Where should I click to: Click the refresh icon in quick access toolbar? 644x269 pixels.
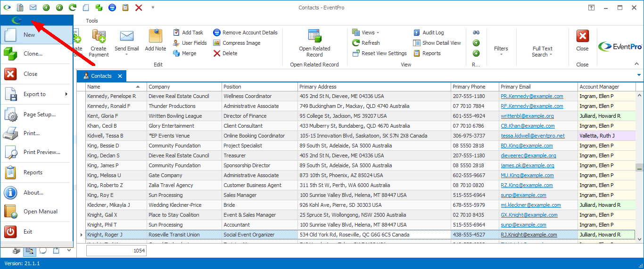pos(73,8)
